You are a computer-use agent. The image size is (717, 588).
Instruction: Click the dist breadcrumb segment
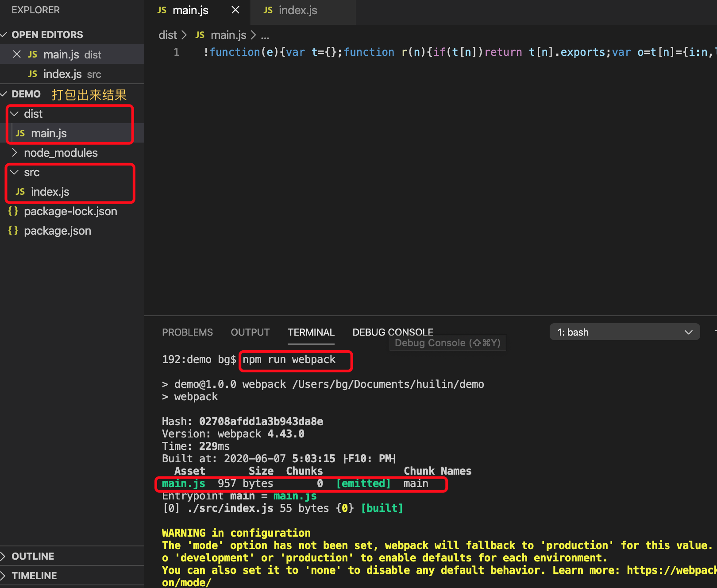pos(167,35)
